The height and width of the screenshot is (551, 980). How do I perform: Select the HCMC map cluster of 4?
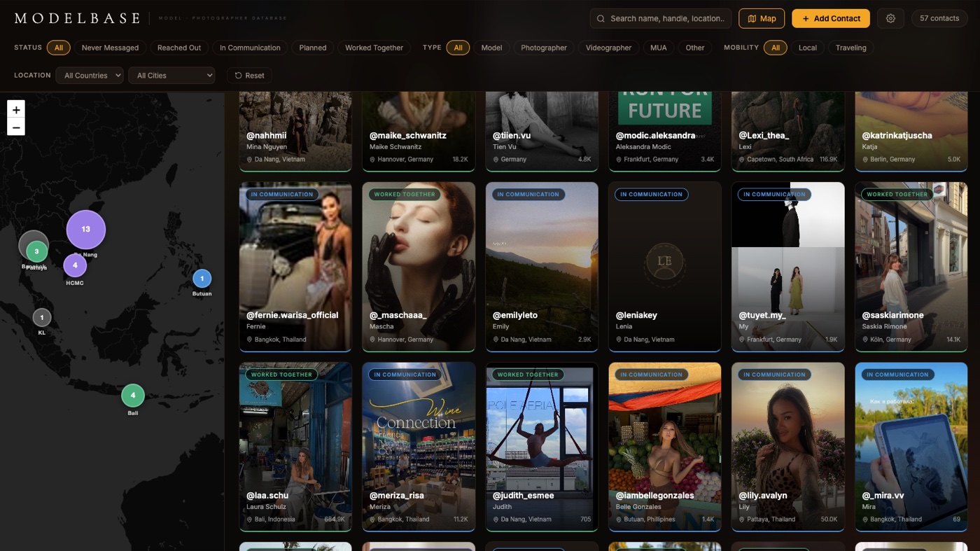click(75, 265)
